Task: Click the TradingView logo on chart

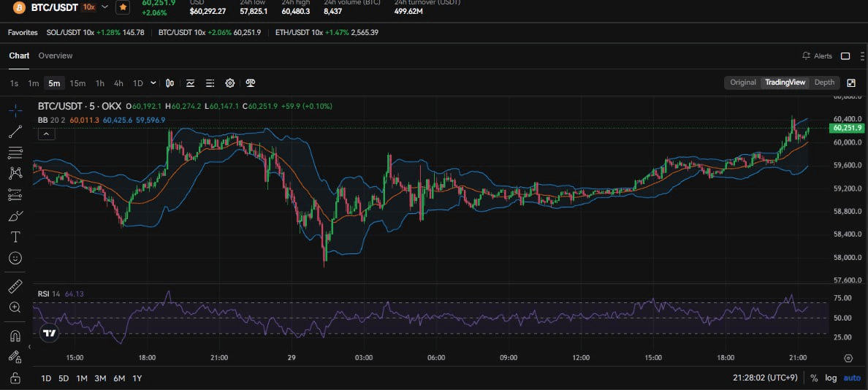Action: [50, 333]
